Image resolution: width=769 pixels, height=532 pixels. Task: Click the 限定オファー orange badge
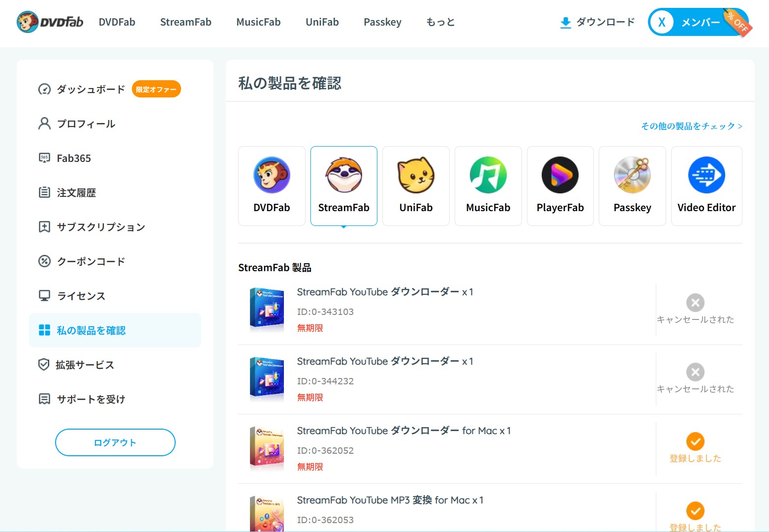[156, 89]
